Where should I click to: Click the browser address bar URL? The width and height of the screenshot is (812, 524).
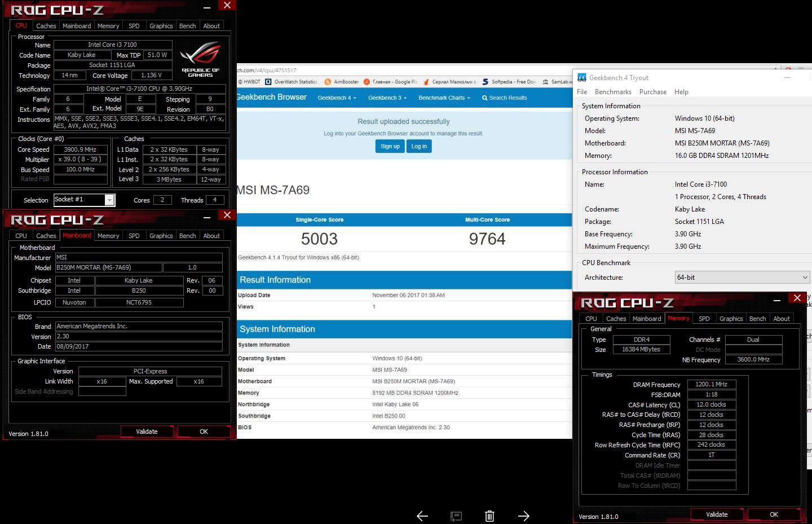click(x=266, y=71)
